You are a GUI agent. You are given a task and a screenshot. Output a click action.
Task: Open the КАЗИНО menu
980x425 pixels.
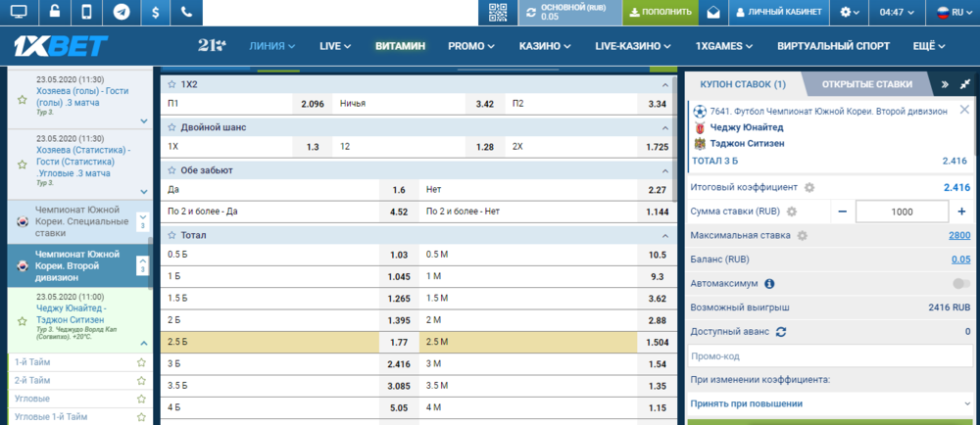pos(544,46)
